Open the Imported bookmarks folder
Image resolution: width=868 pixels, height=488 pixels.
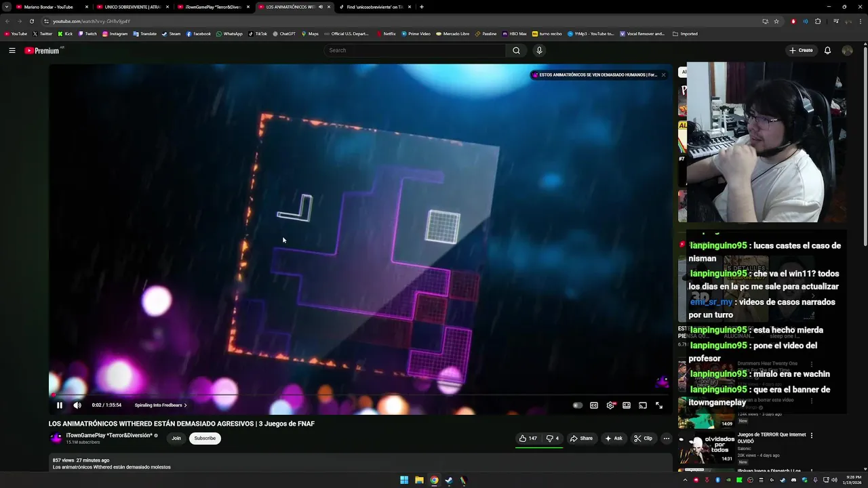coord(685,33)
